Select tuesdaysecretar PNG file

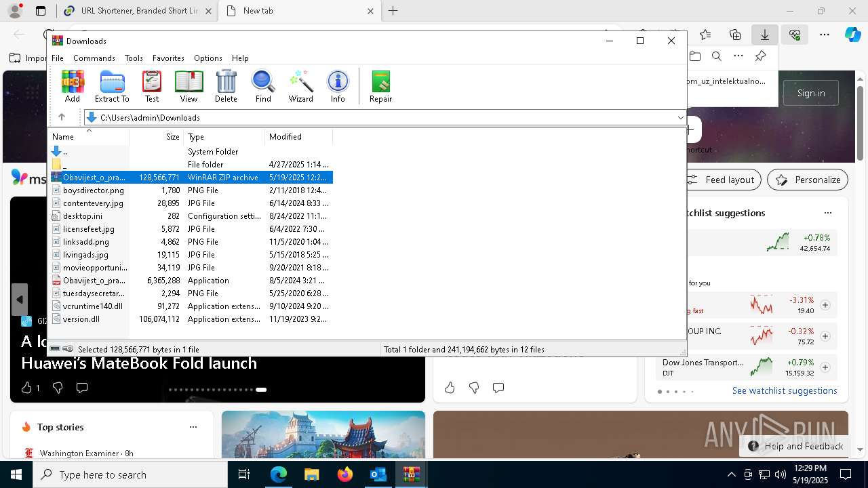191,293
